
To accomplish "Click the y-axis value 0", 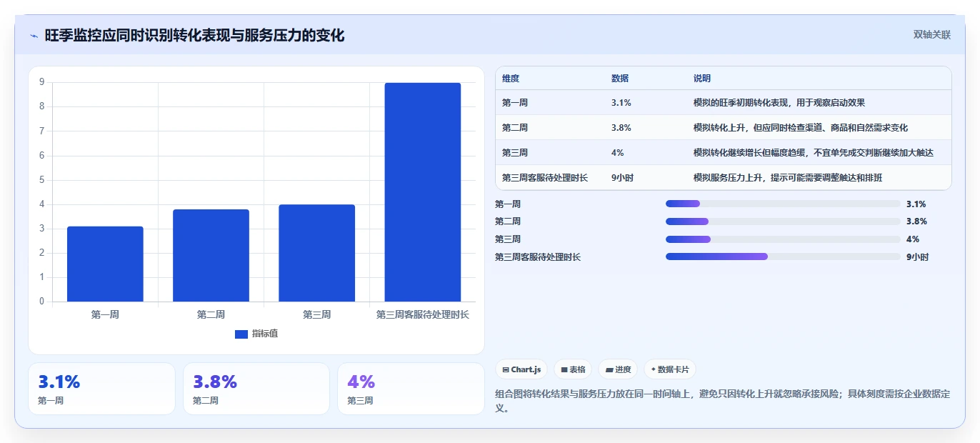I will 42,302.
